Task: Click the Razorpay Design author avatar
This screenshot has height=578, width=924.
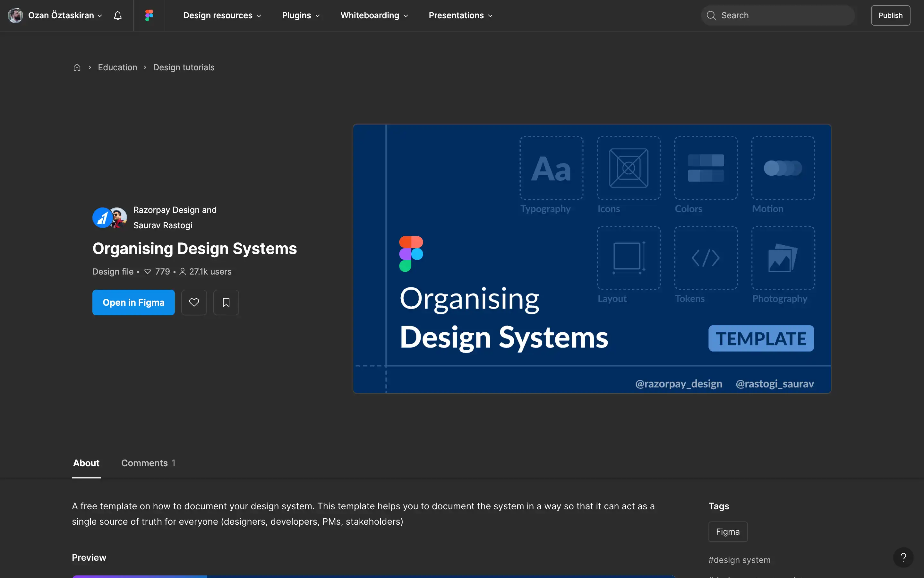Action: click(102, 217)
